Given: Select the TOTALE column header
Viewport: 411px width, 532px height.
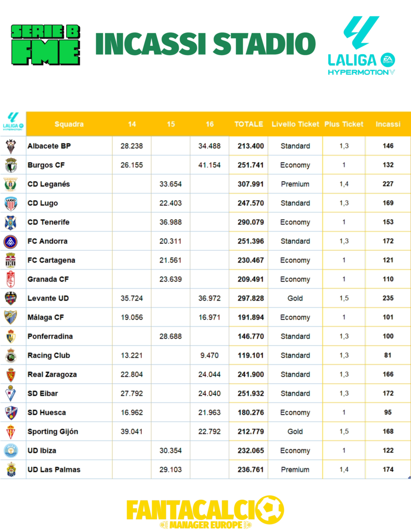Looking at the screenshot, I should (249, 124).
